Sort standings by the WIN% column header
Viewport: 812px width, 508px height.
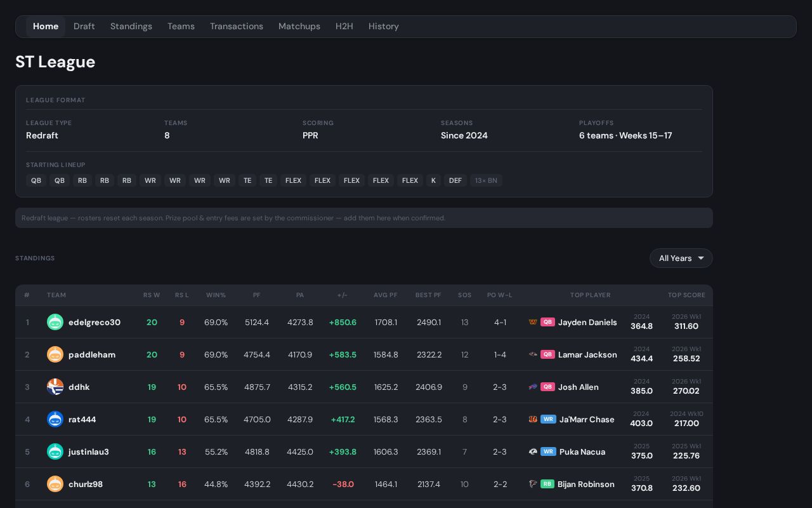pyautogui.click(x=216, y=295)
